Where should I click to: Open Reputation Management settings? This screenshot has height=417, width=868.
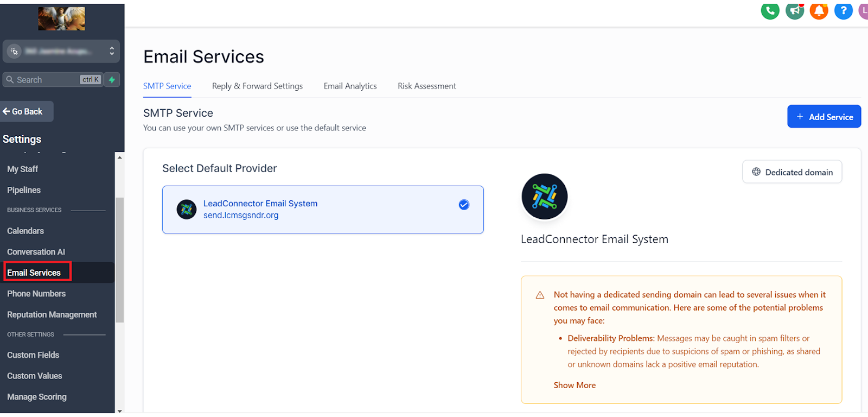(x=52, y=314)
